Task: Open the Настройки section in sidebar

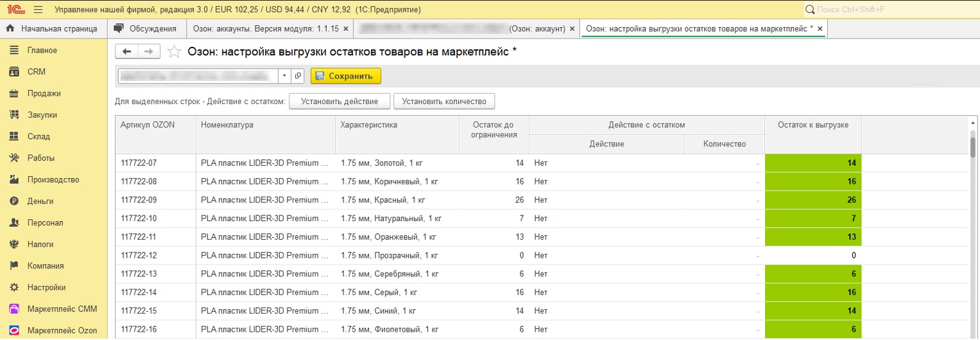Action: tap(46, 287)
